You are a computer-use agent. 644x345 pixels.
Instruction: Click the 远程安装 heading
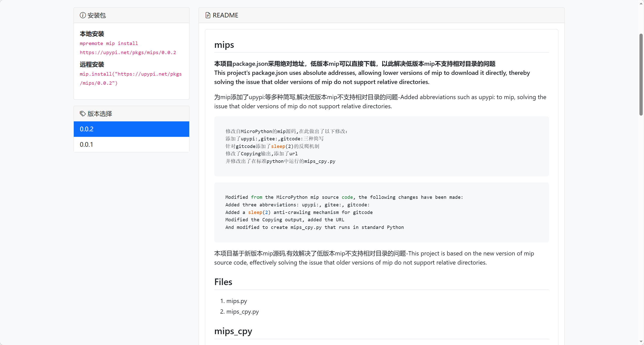click(x=92, y=64)
